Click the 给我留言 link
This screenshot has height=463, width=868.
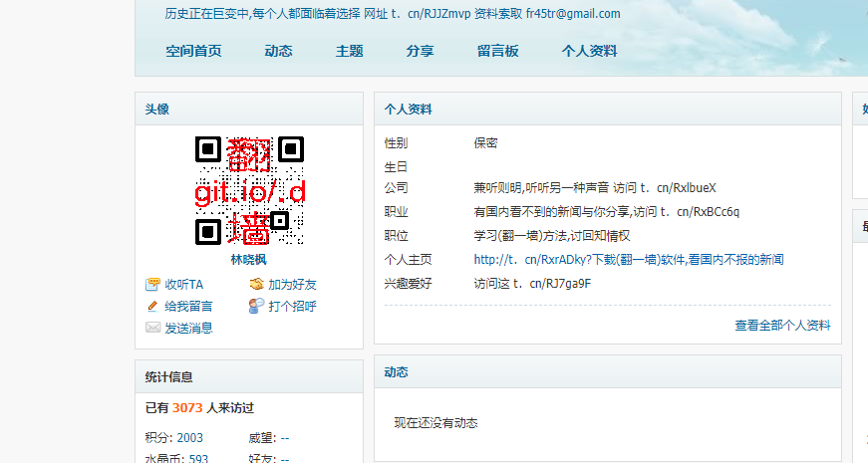pyautogui.click(x=188, y=306)
